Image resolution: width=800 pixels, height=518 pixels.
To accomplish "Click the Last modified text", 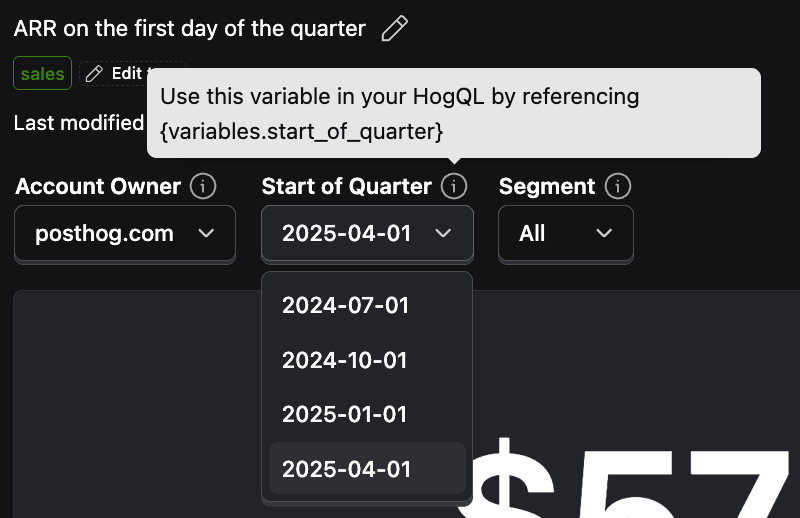I will coord(79,123).
